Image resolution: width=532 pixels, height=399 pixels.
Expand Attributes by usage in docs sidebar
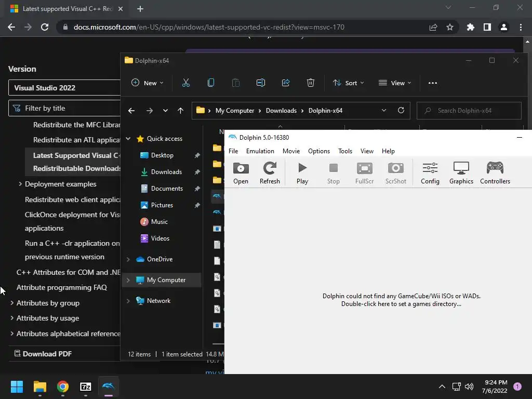pyautogui.click(x=12, y=318)
